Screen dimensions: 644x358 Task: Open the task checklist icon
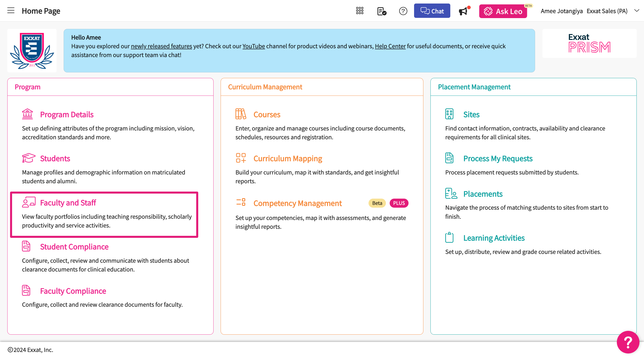click(x=382, y=11)
